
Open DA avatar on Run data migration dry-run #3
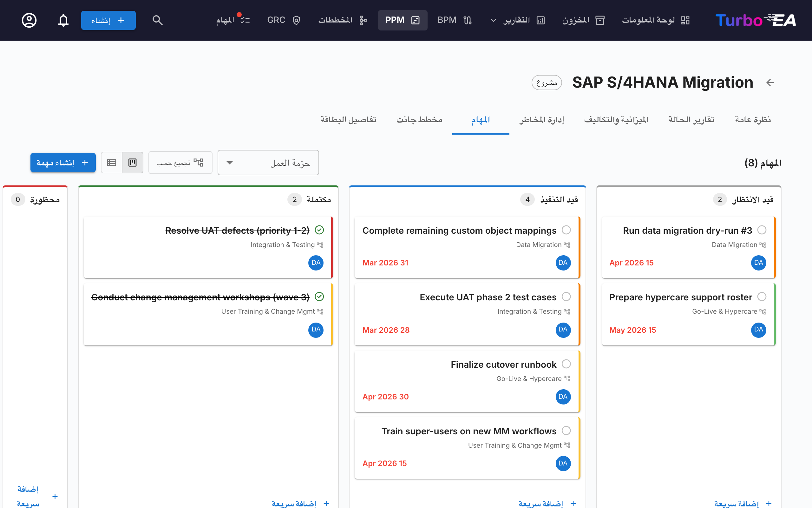[x=758, y=263]
